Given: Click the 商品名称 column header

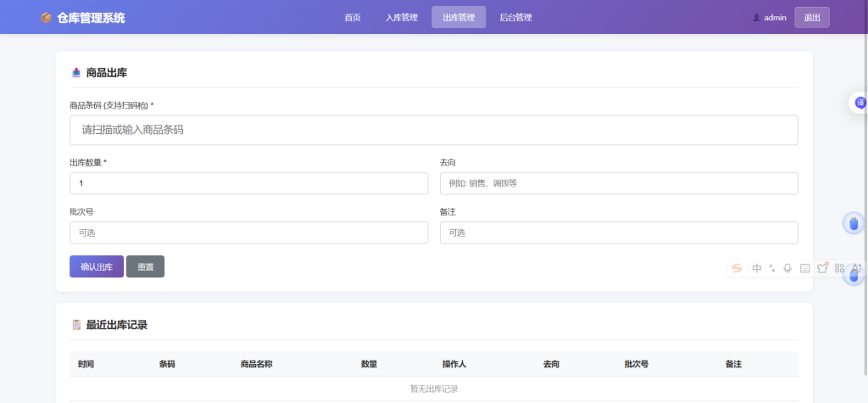Looking at the screenshot, I should coord(256,364).
